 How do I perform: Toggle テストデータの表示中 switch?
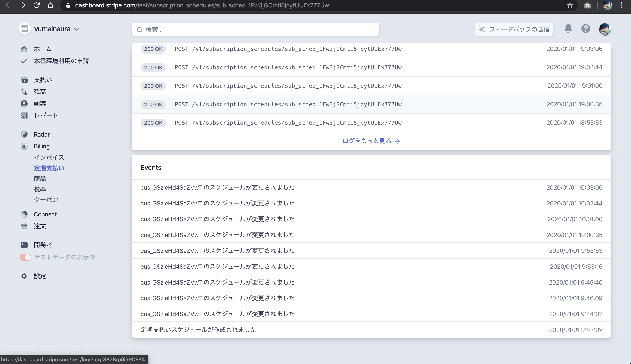pos(25,257)
